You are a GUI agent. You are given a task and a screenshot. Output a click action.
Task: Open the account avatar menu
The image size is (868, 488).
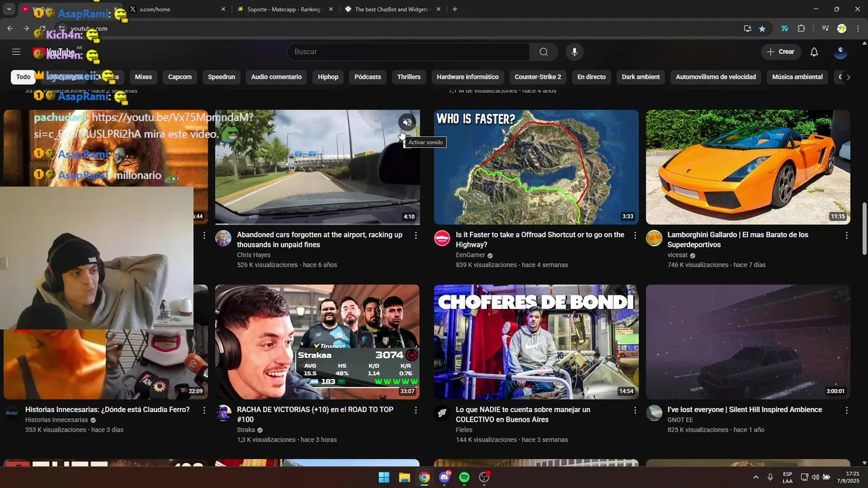coord(840,52)
